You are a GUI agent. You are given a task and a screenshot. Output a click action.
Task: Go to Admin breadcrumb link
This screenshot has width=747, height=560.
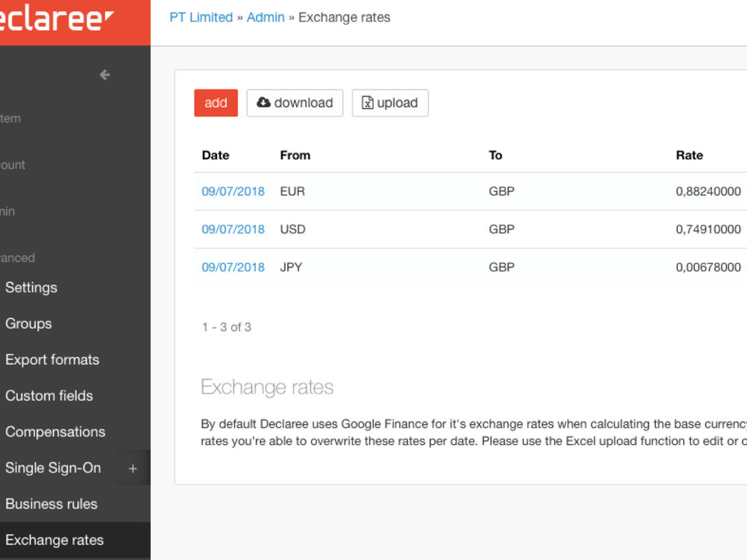click(265, 17)
